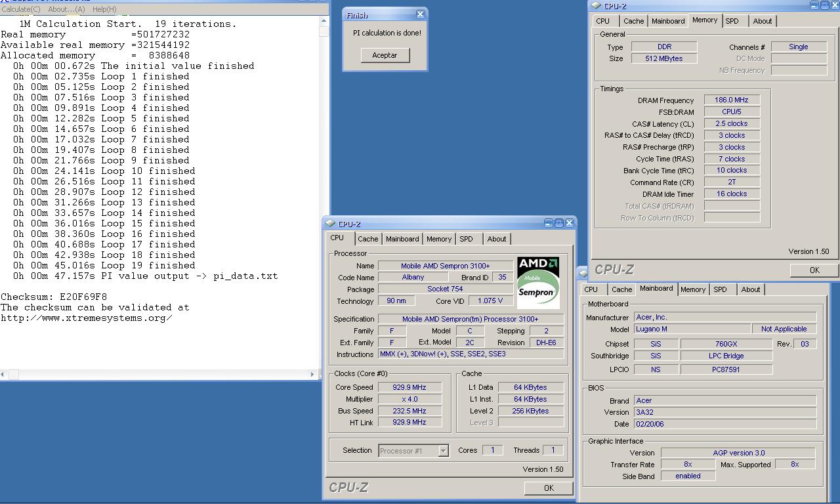Image resolution: width=840 pixels, height=504 pixels.
Task: Open the Help(H) menu in Super PI
Action: (x=104, y=9)
